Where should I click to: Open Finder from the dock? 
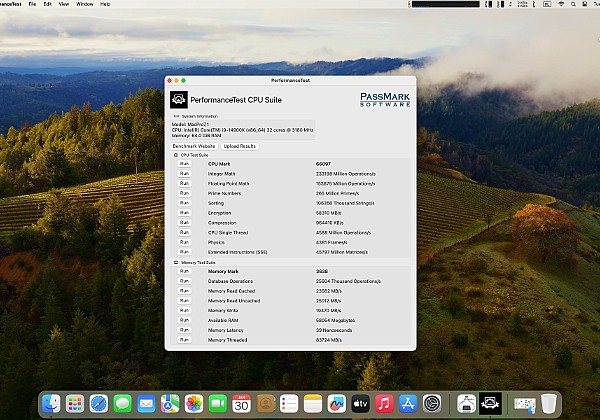[x=51, y=404]
